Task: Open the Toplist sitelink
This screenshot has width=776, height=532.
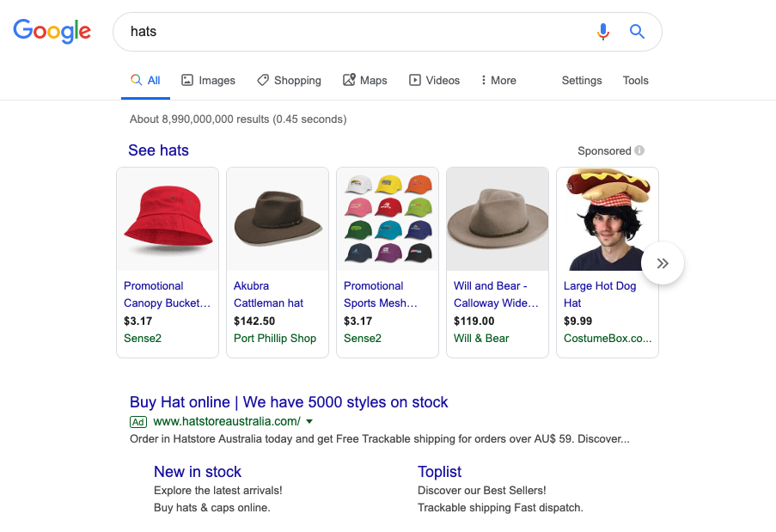Action: coord(439,472)
